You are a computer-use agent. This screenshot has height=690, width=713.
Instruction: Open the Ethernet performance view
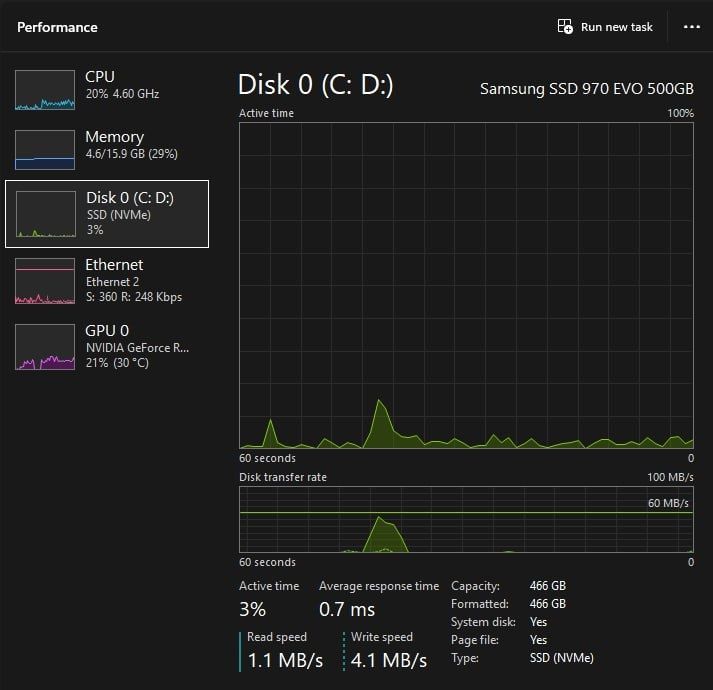[107, 281]
